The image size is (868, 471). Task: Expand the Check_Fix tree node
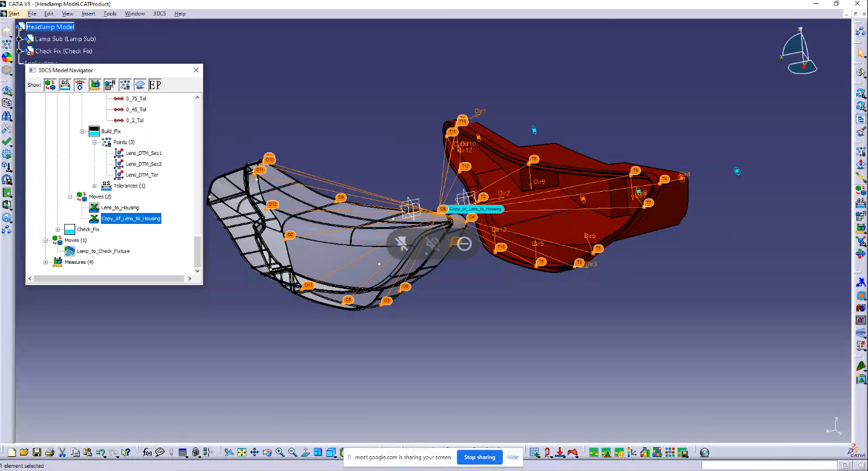[58, 230]
